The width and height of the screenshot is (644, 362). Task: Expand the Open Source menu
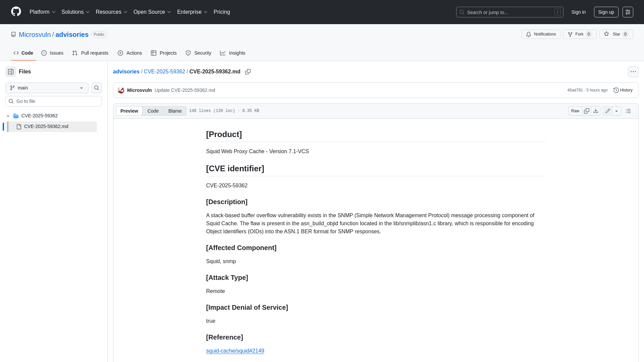[x=152, y=12]
